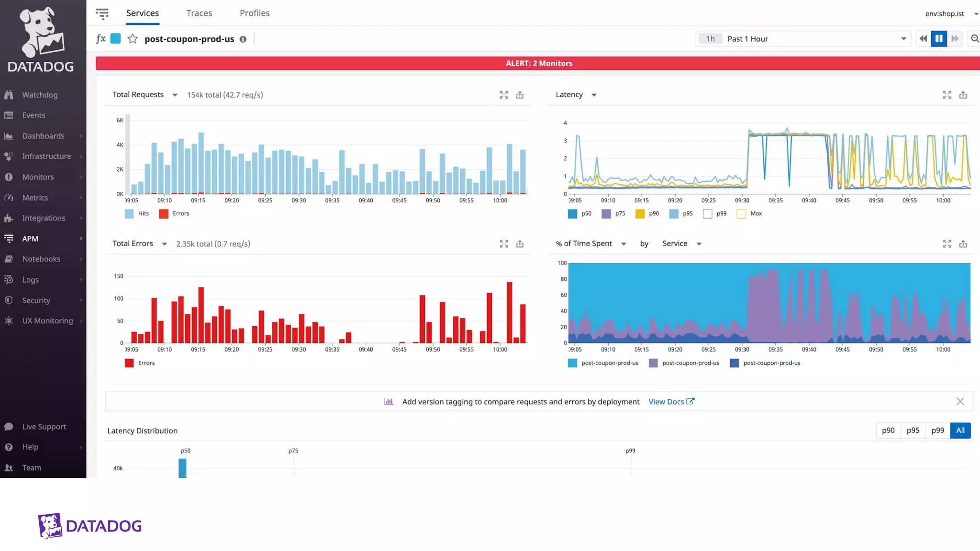Open the time range search magnifier

(x=974, y=39)
